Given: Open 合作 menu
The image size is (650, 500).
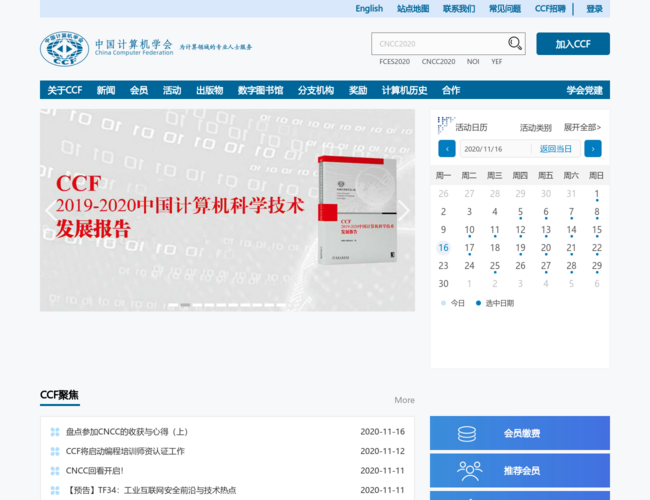Looking at the screenshot, I should (x=451, y=90).
